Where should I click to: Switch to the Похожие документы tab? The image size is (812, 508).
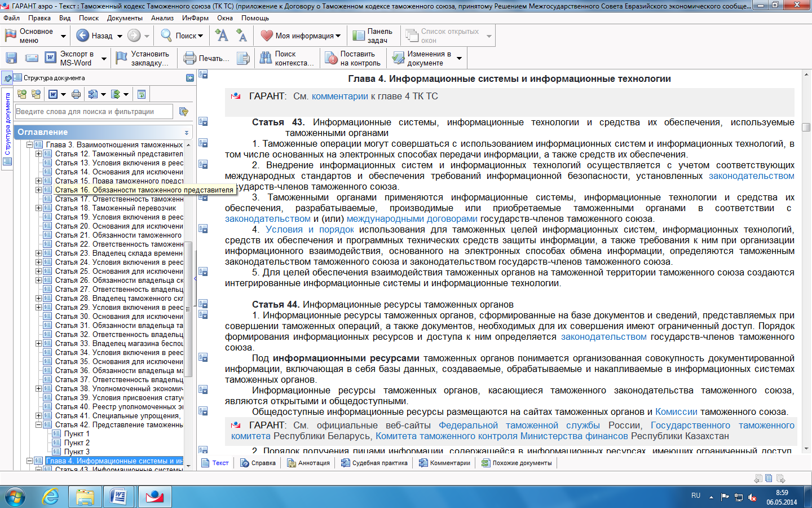[x=517, y=463]
